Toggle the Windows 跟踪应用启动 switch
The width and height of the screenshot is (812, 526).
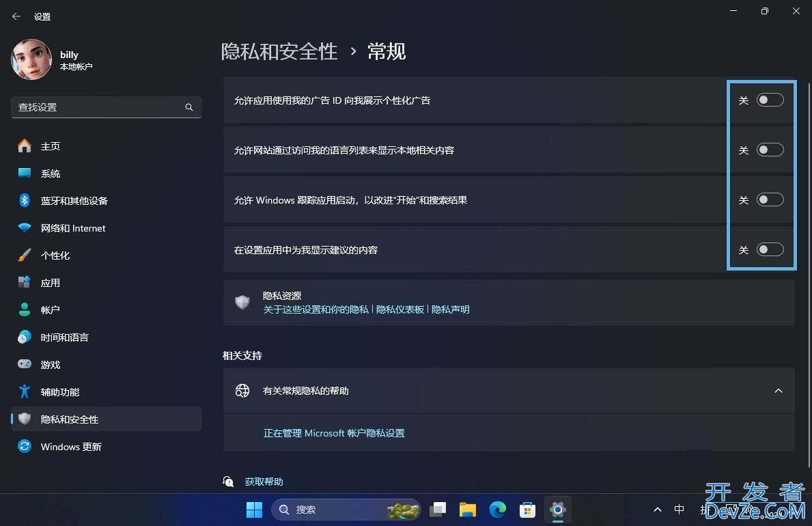pyautogui.click(x=770, y=199)
